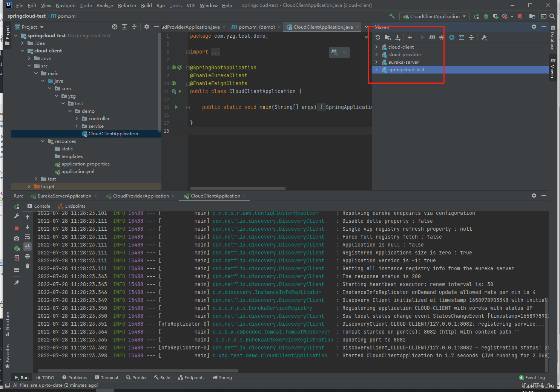Close CloudClientApplication.java editor tab
This screenshot has height=392, width=560.
(357, 27)
